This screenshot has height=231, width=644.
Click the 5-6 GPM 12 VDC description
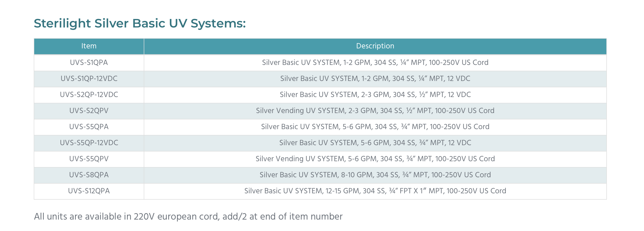[x=375, y=143]
